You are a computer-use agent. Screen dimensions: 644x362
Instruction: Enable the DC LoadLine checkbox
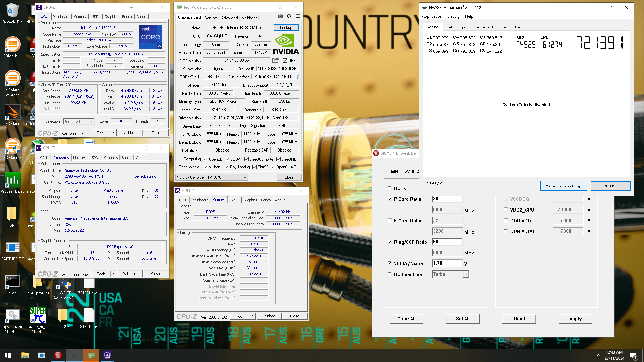pos(390,274)
